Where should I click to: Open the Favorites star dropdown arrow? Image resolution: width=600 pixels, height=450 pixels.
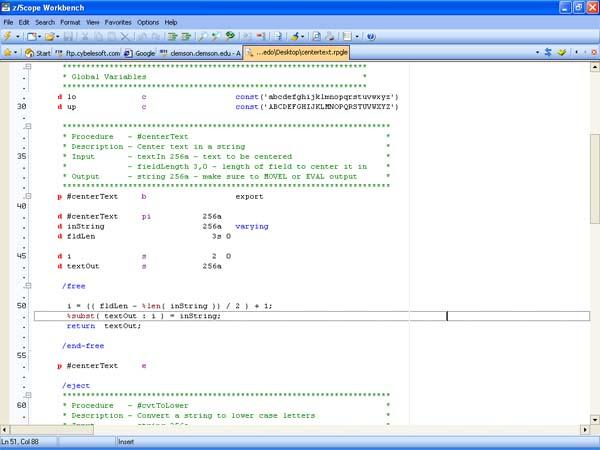pos(16,52)
